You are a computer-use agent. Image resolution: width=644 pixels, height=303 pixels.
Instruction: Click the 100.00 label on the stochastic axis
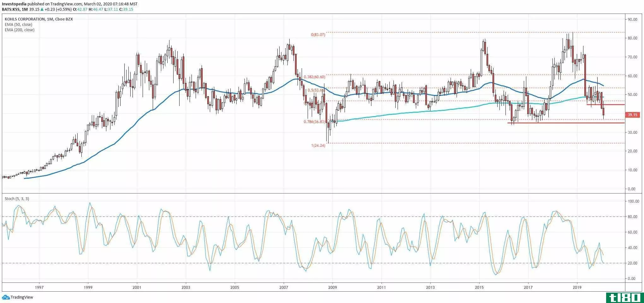[x=633, y=201]
